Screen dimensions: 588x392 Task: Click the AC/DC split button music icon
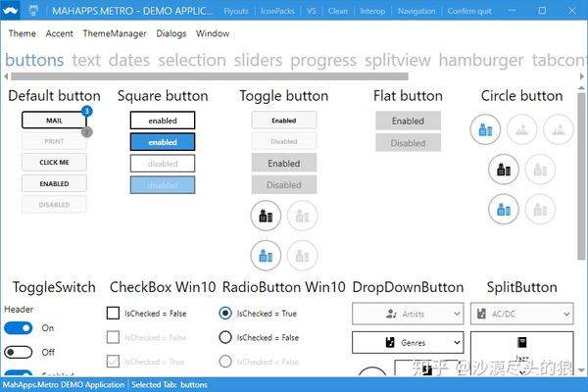481,314
